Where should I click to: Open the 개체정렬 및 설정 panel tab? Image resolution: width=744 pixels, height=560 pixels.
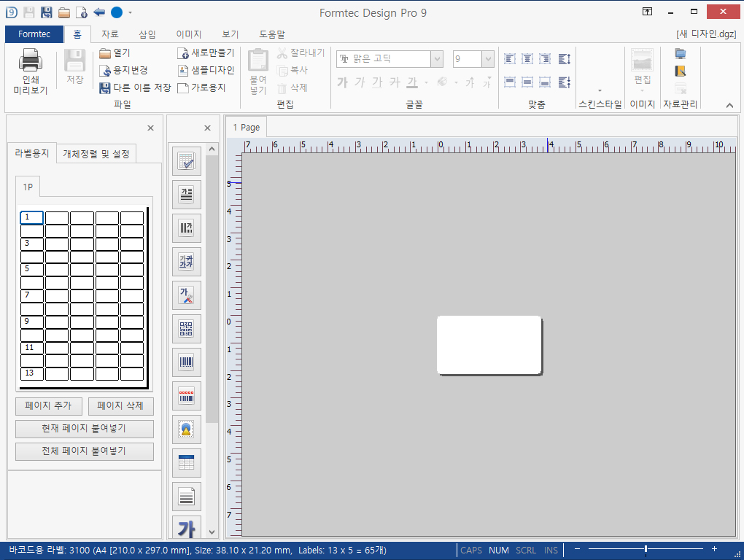click(96, 154)
